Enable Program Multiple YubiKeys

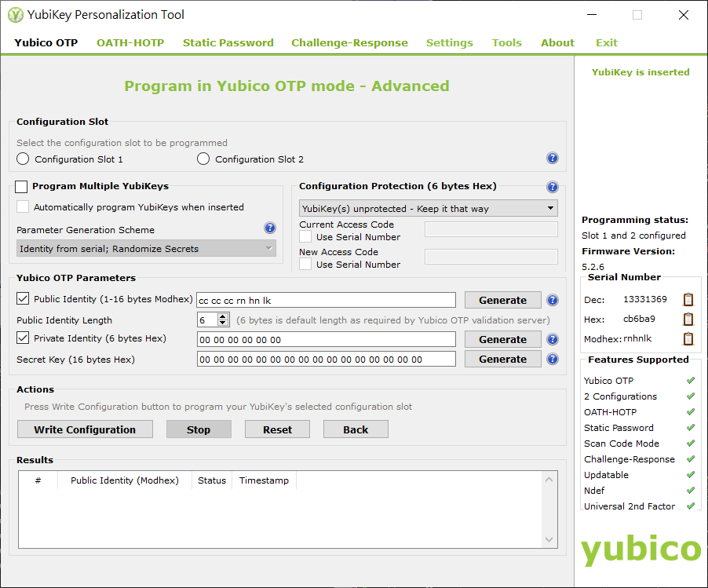(21, 187)
